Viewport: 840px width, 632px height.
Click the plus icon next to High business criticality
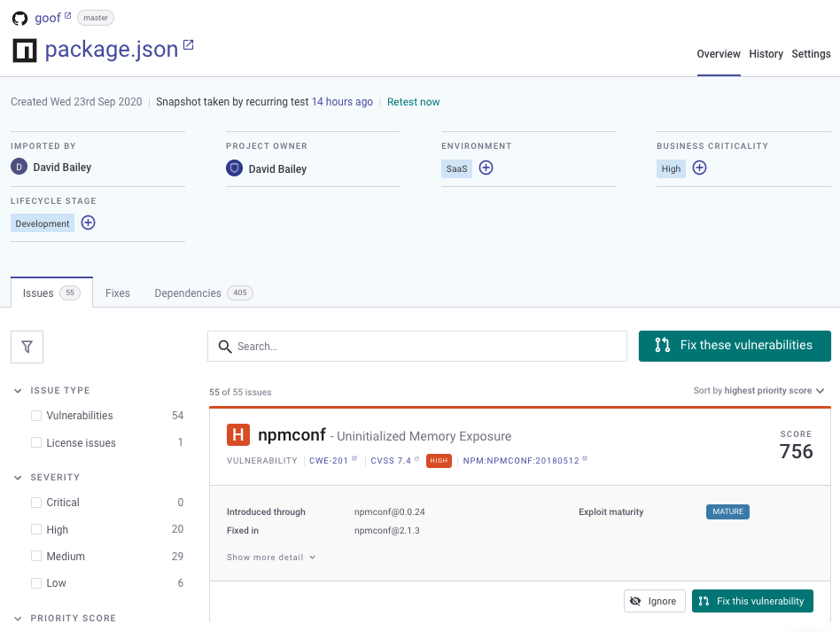click(699, 168)
